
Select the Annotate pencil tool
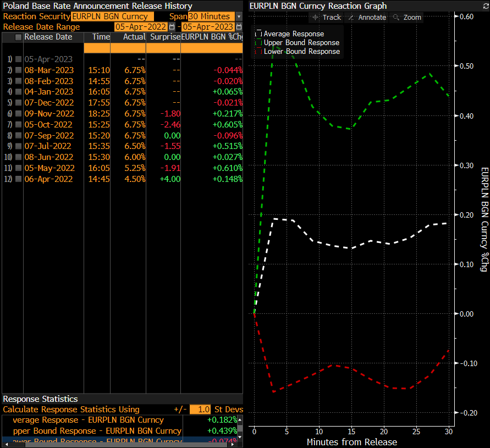[368, 17]
